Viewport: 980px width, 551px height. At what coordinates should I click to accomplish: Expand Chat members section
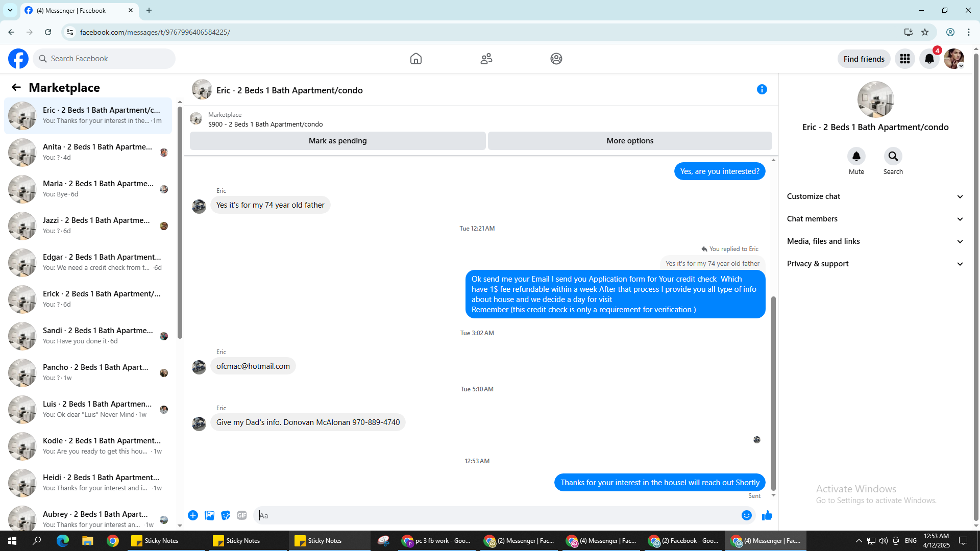pos(875,219)
